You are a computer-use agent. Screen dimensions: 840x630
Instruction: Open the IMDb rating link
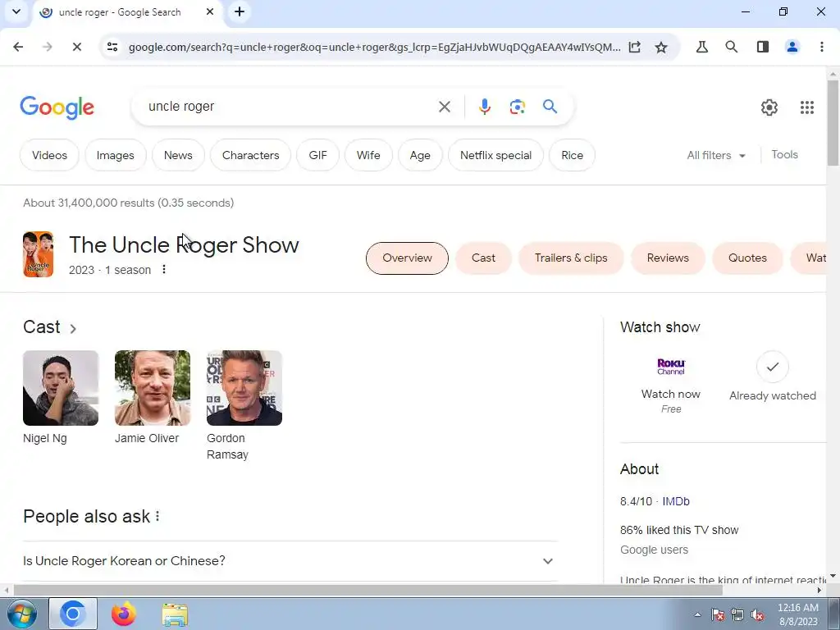click(x=676, y=501)
